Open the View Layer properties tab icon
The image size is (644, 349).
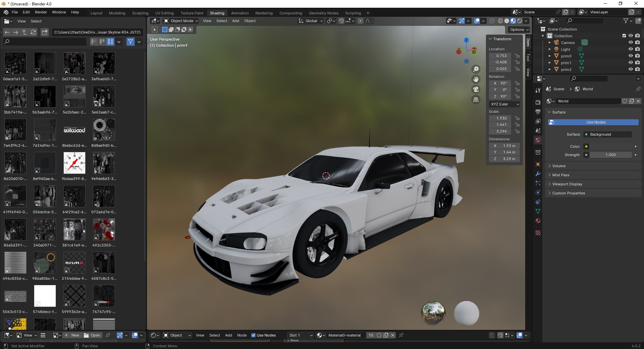point(538,121)
